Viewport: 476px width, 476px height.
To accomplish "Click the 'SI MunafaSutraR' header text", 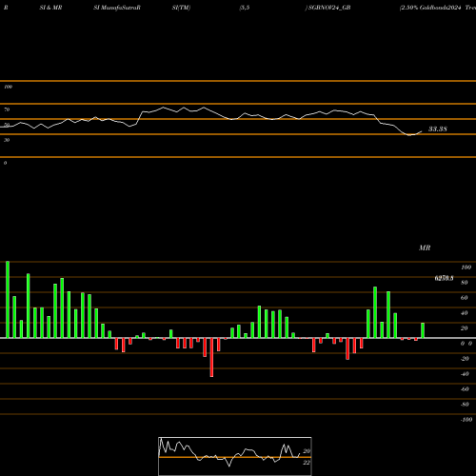I will click(117, 8).
